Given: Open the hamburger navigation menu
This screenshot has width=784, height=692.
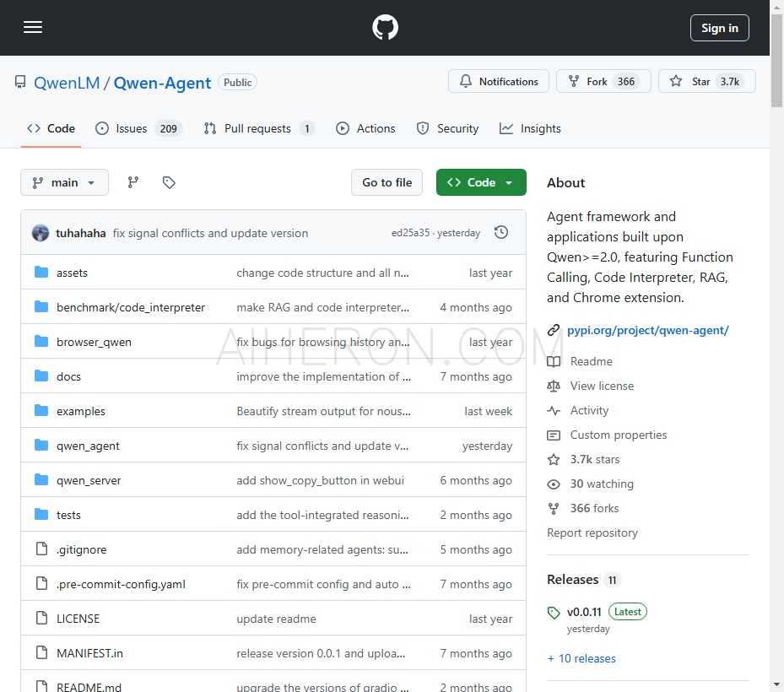Looking at the screenshot, I should 33,28.
